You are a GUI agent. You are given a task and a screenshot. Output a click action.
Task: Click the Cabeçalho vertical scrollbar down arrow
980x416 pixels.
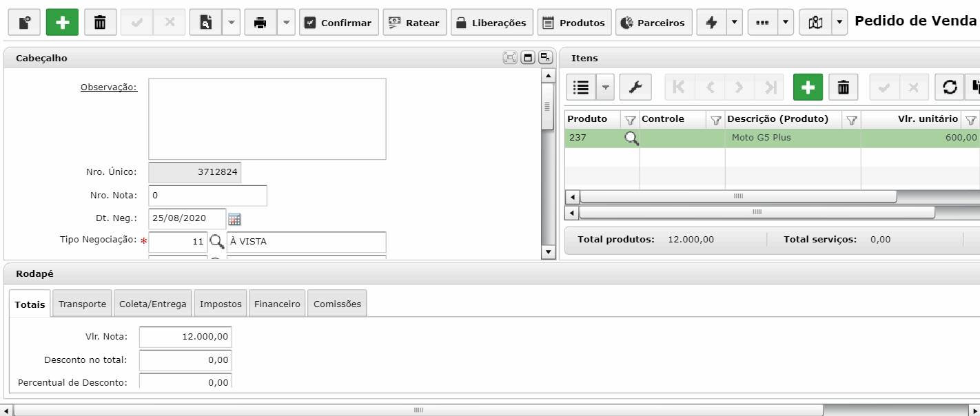tap(549, 252)
